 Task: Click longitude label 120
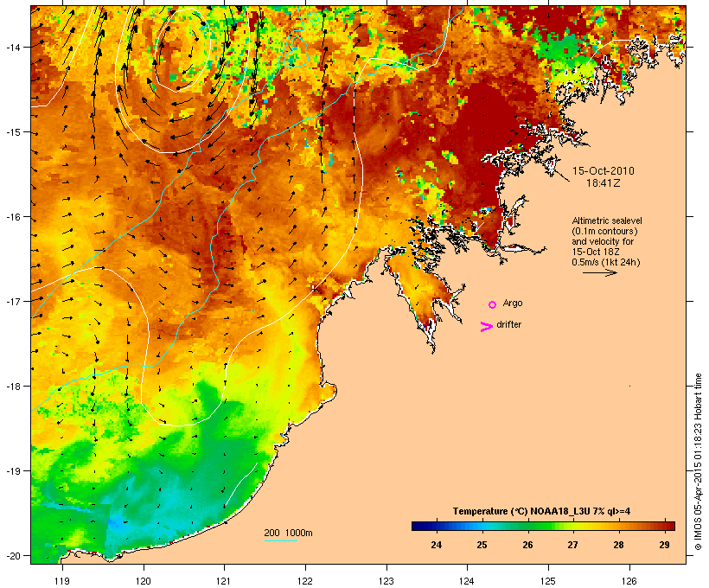pos(144,581)
